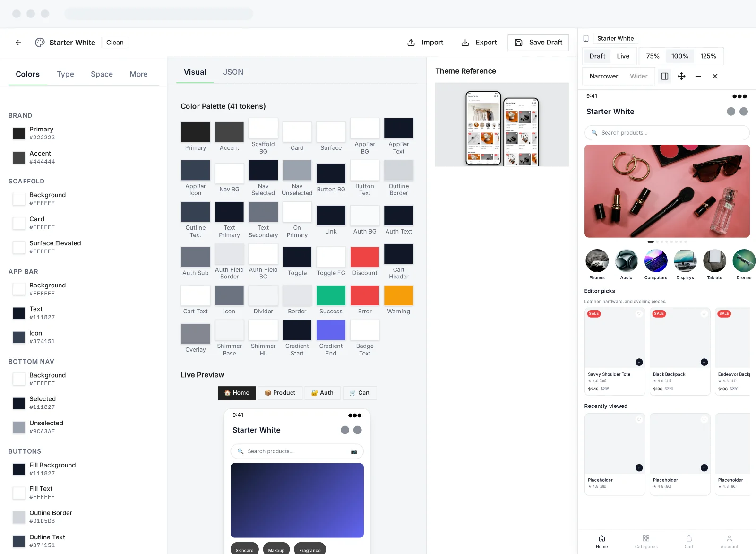Show the Product live preview screen
This screenshot has height=554, width=756.
tap(280, 393)
